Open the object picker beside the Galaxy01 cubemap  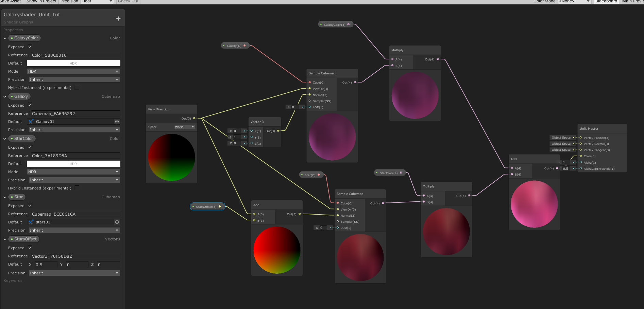click(x=117, y=122)
